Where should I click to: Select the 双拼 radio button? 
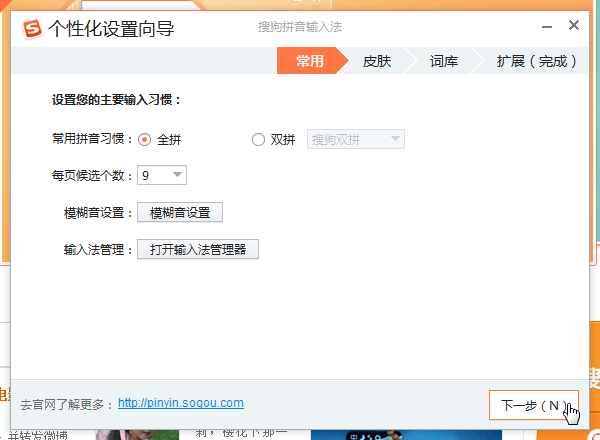pyautogui.click(x=258, y=140)
